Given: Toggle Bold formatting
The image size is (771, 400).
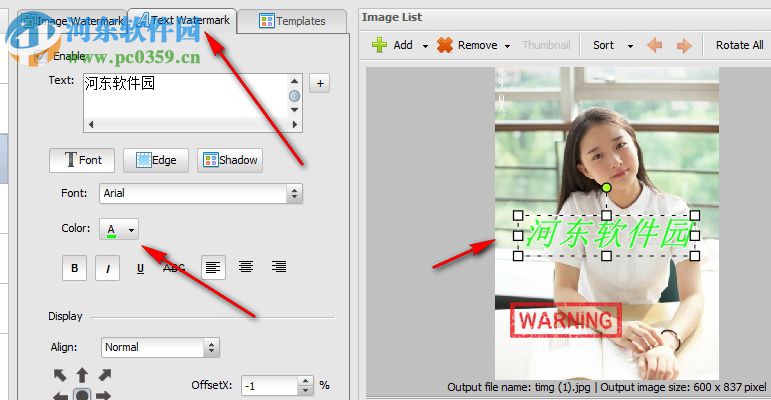Looking at the screenshot, I should pos(75,268).
